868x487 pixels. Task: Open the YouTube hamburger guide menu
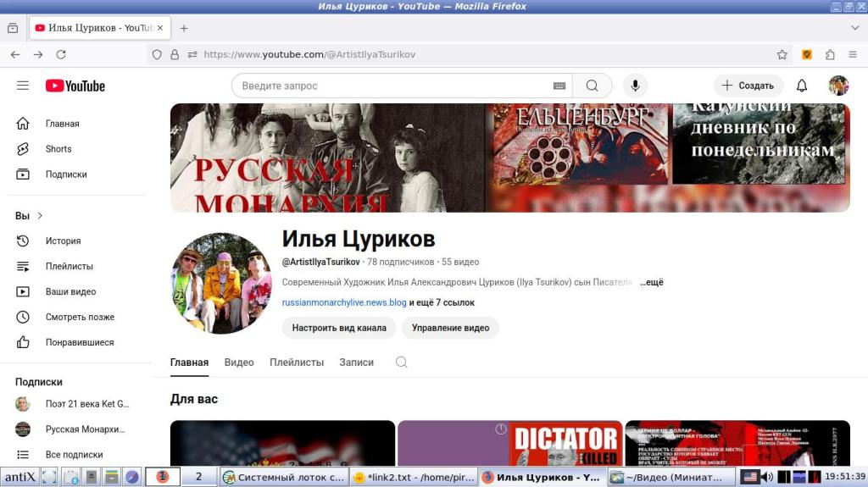coord(23,86)
